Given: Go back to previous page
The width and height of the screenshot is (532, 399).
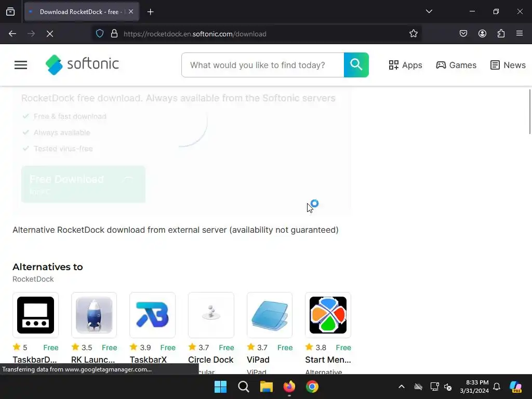Looking at the screenshot, I should tap(12, 34).
